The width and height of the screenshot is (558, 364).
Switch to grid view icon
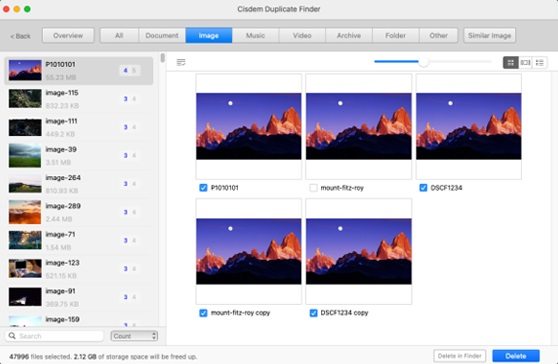[x=510, y=63]
